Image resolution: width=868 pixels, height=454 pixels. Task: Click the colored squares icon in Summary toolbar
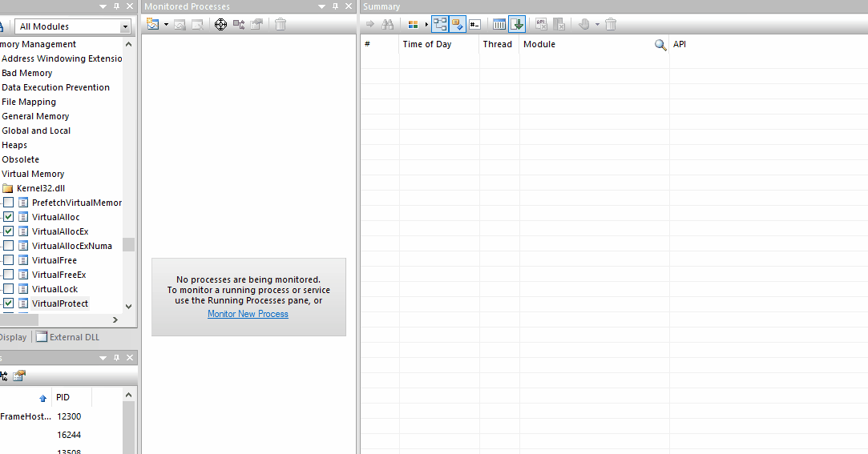(414, 24)
